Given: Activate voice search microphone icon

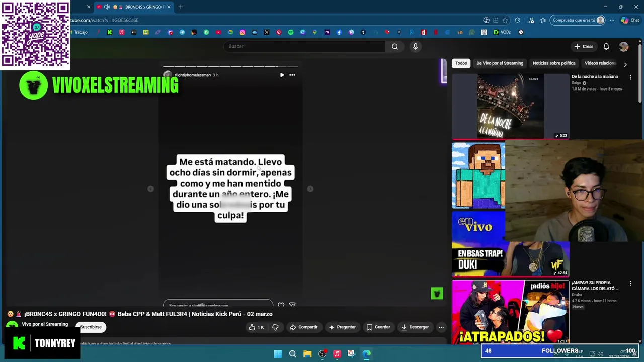Looking at the screenshot, I should coord(415,46).
